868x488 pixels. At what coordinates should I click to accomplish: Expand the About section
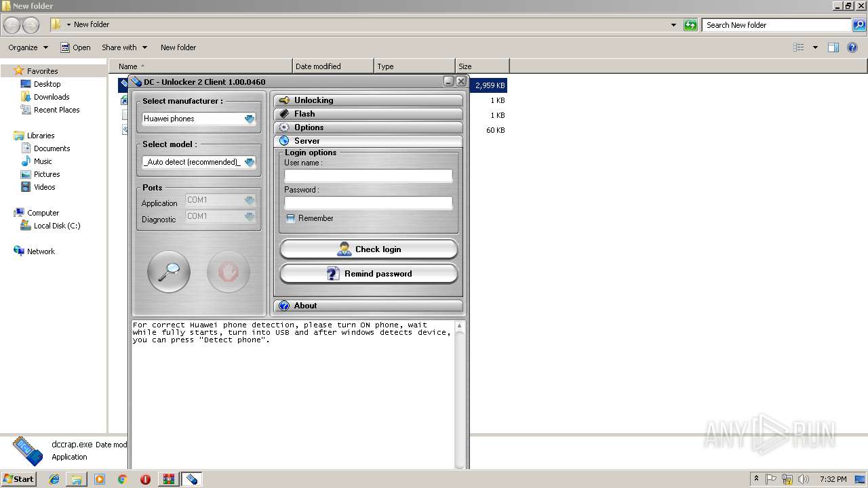tap(368, 306)
